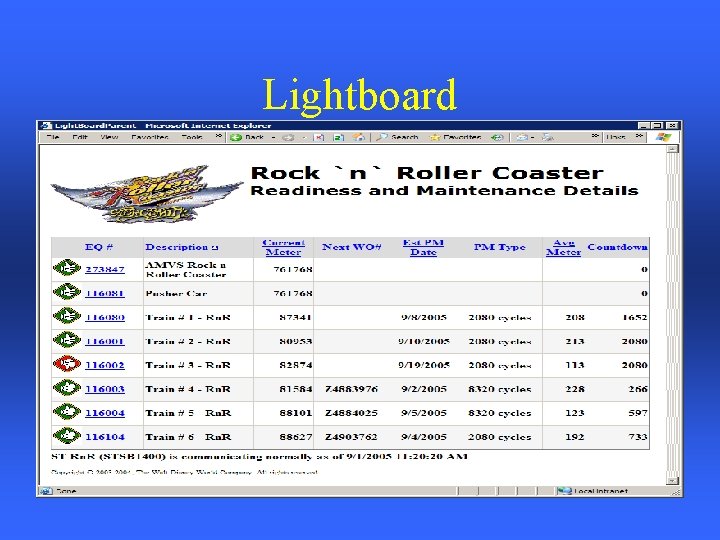The width and height of the screenshot is (720, 540).
Task: Click work order Z4884025
Action: (351, 413)
